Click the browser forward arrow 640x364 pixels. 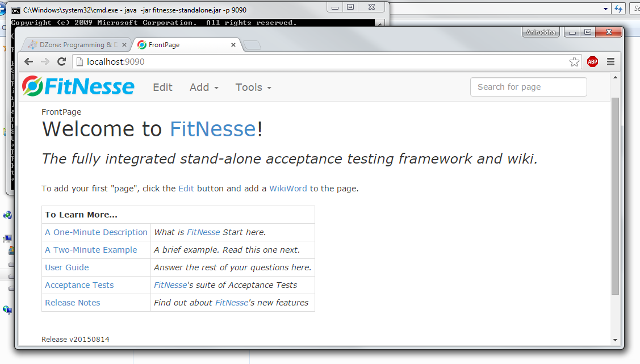[45, 62]
